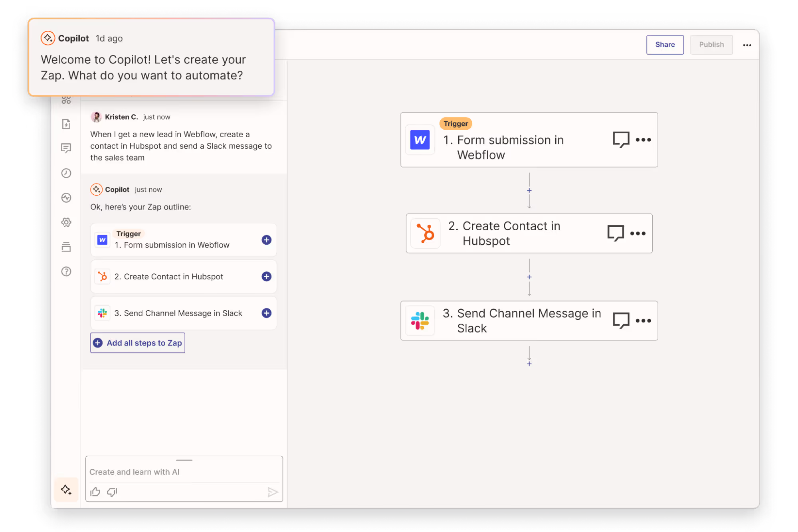The image size is (798, 532).
Task: Click the chat input drag handle bar
Action: [x=184, y=460]
